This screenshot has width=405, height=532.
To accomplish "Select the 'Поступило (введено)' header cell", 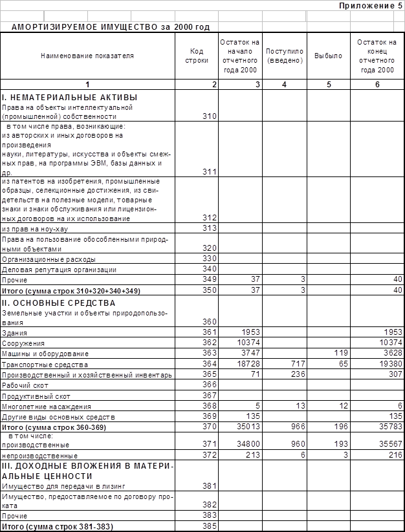I will click(x=285, y=56).
